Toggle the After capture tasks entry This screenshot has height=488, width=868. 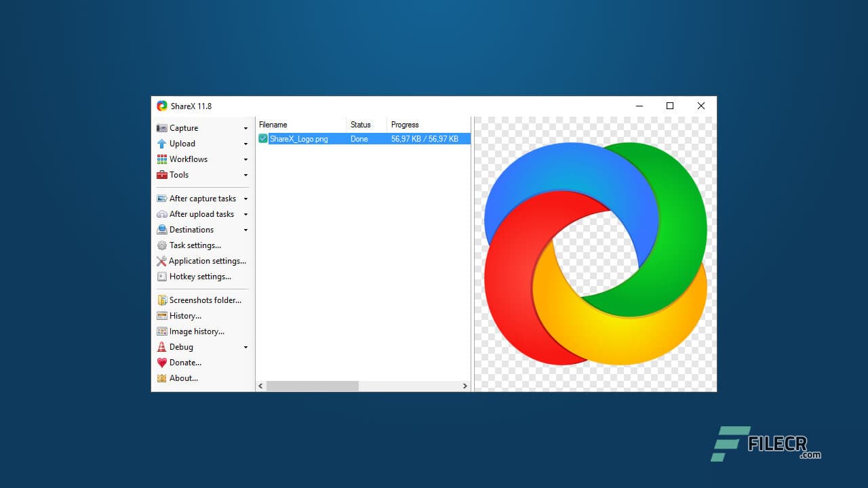(x=202, y=198)
